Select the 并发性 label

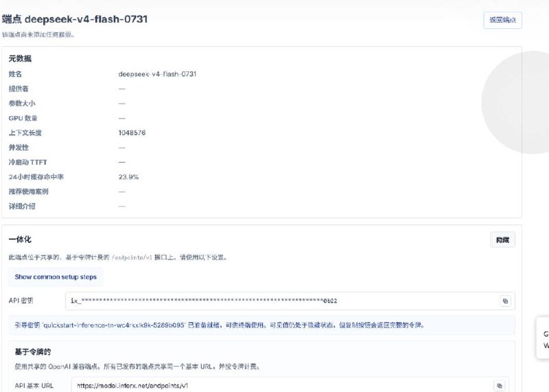[x=19, y=148]
